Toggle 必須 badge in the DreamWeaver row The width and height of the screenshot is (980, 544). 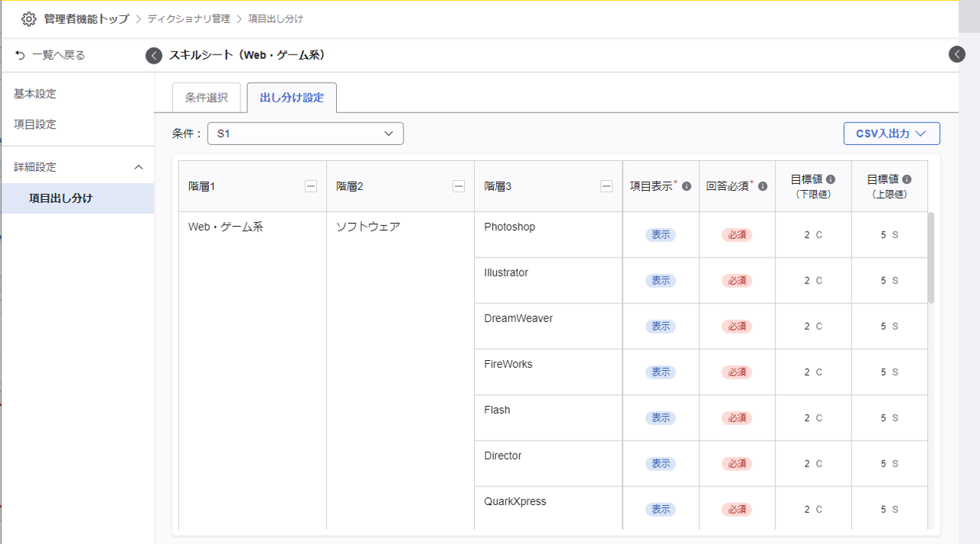pyautogui.click(x=737, y=326)
